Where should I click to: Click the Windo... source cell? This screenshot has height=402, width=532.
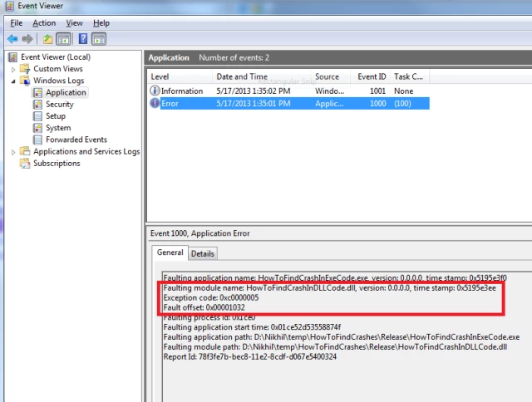[329, 91]
